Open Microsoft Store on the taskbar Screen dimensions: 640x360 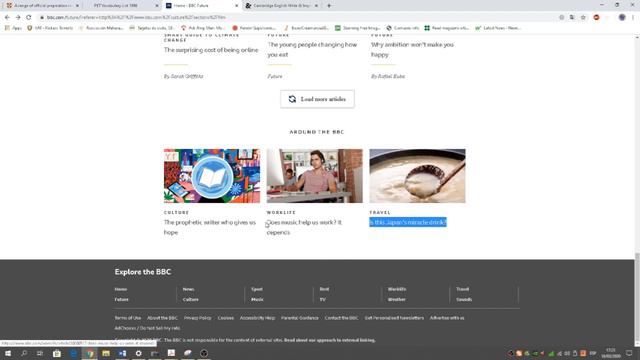(x=57, y=353)
